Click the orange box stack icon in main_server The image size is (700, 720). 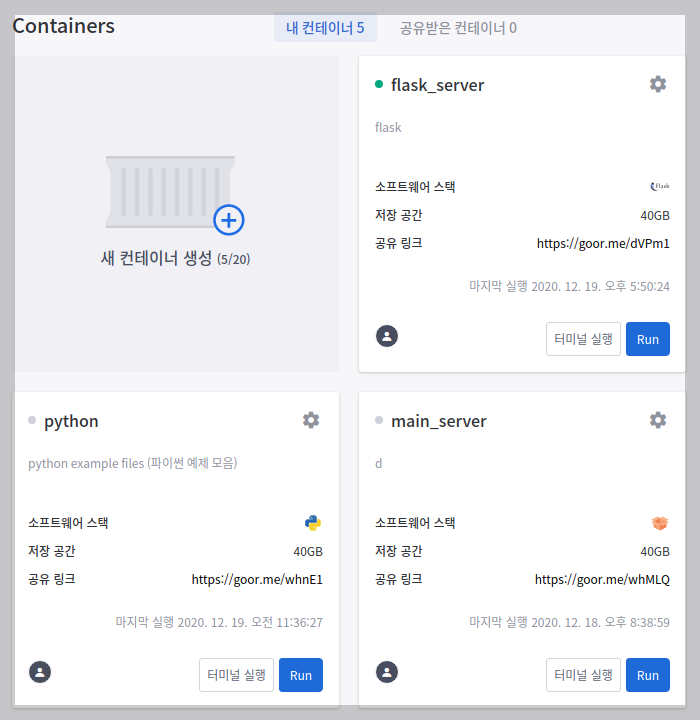[660, 523]
